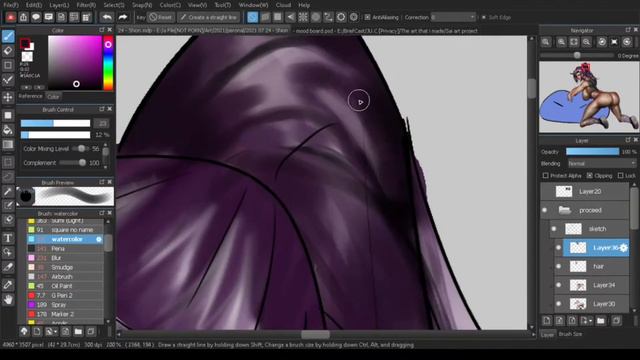Image resolution: width=640 pixels, height=360 pixels.
Task: Toggle Soft Edge checkbox
Action: click(484, 17)
